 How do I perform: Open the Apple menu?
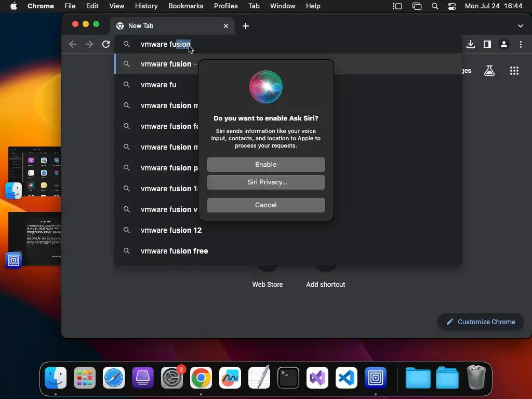tap(14, 6)
